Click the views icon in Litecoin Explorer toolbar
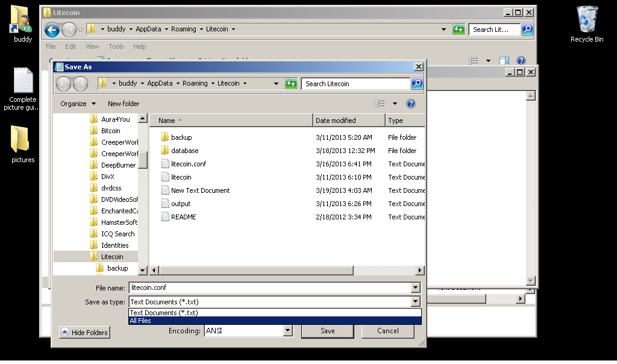Screen dimensions: 617x364 (x=474, y=61)
